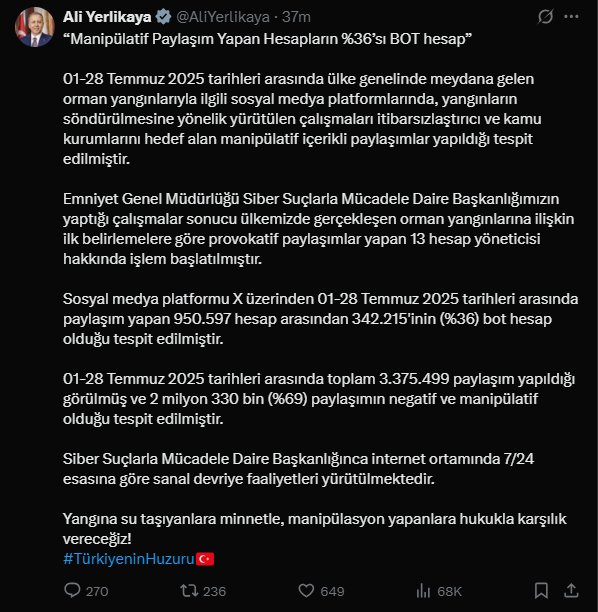The height and width of the screenshot is (612, 598).
Task: Click the 68K views count
Action: coord(449,591)
